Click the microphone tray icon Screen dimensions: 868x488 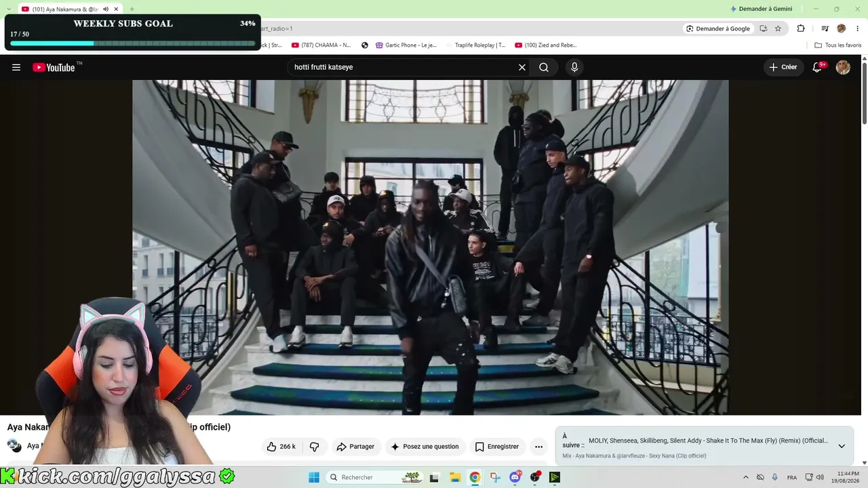click(x=775, y=477)
